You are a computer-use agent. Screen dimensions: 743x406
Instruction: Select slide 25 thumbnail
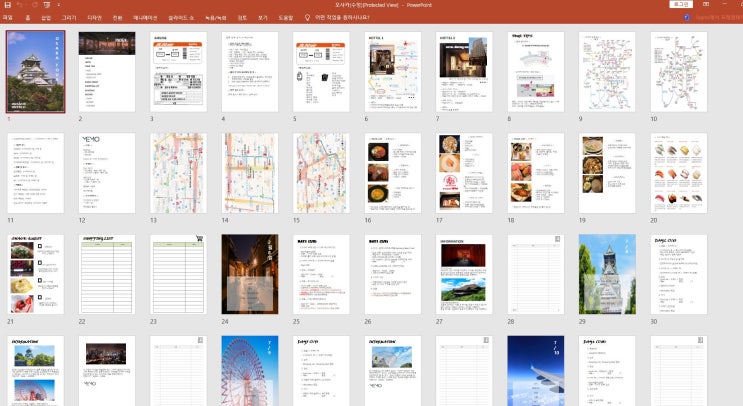(x=321, y=274)
